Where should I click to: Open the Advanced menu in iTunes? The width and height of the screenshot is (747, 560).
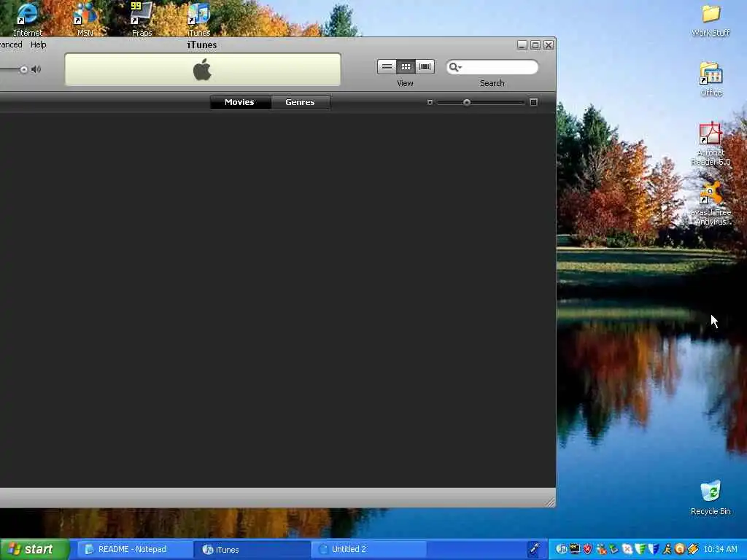(x=11, y=44)
